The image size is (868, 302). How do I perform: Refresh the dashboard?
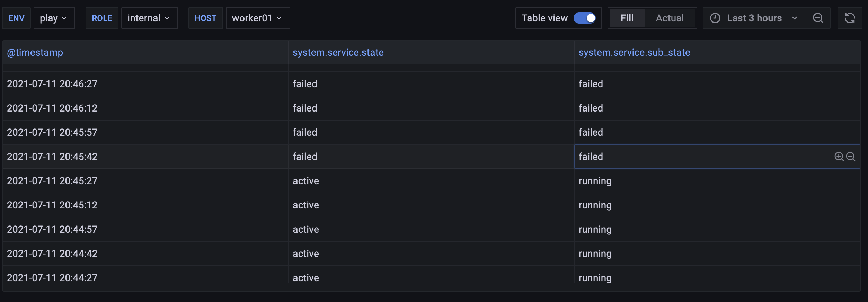(x=850, y=18)
